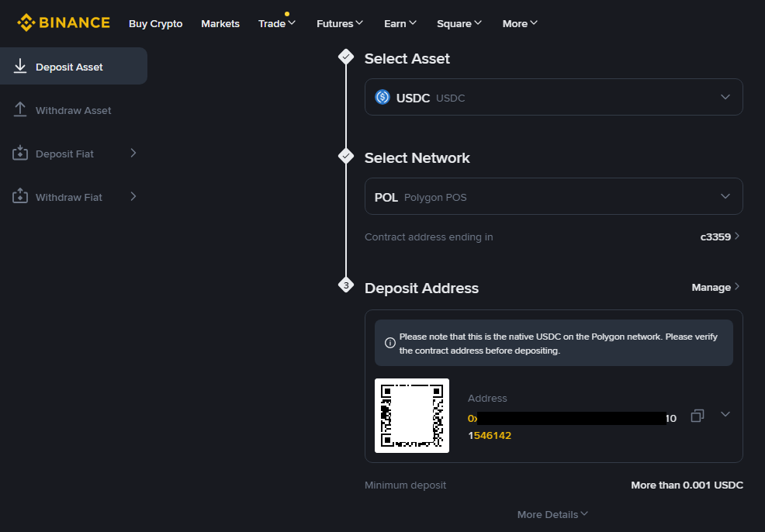This screenshot has width=765, height=532.
Task: Open the Earn menu
Action: 400,23
